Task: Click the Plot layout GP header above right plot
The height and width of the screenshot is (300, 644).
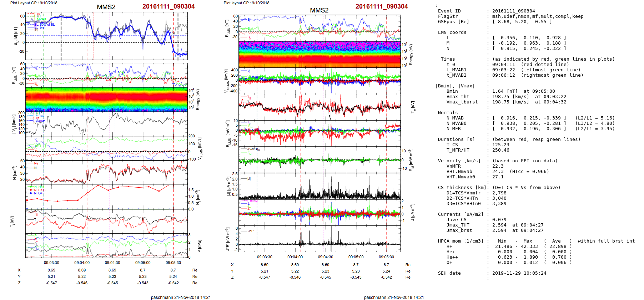Action: tap(246, 3)
